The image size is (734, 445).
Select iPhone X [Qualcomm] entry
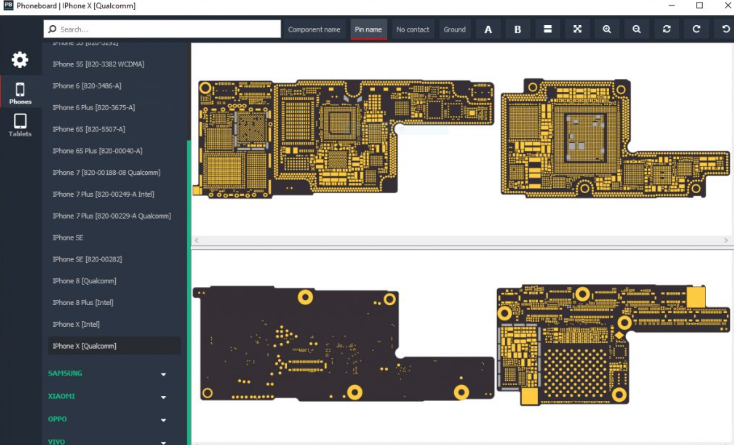pos(114,346)
